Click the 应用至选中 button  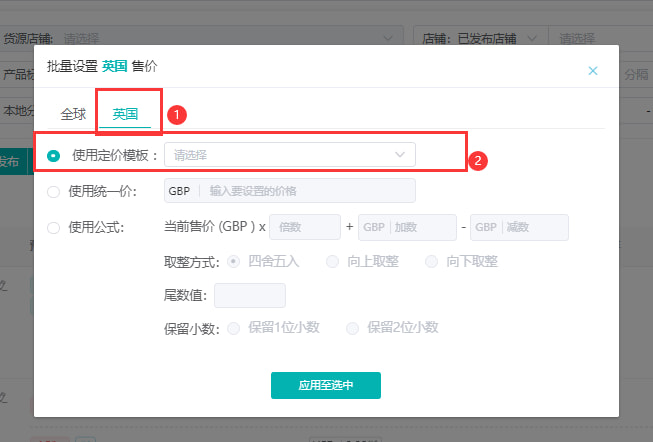325,385
